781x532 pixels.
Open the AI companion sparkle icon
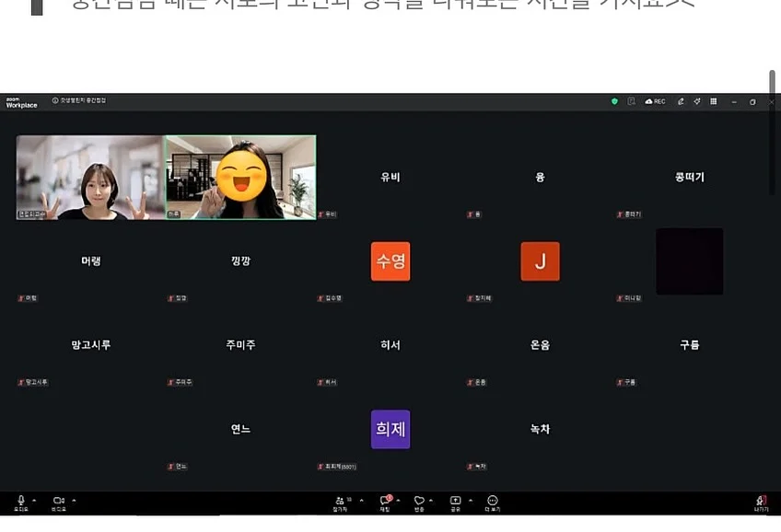click(x=697, y=101)
